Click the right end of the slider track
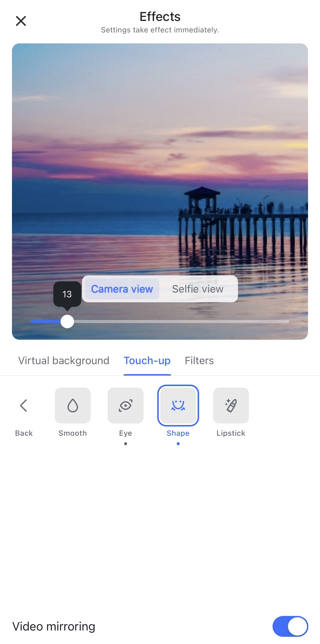 (287, 322)
